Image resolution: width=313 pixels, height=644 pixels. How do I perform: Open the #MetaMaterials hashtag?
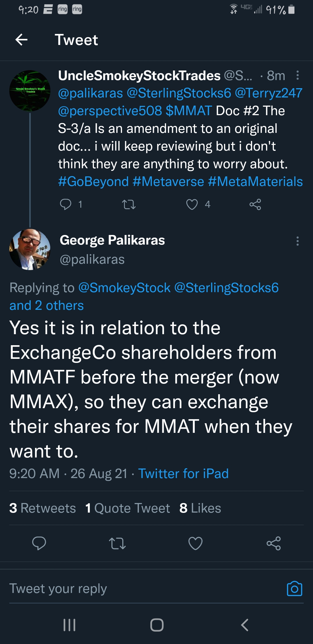click(x=255, y=182)
